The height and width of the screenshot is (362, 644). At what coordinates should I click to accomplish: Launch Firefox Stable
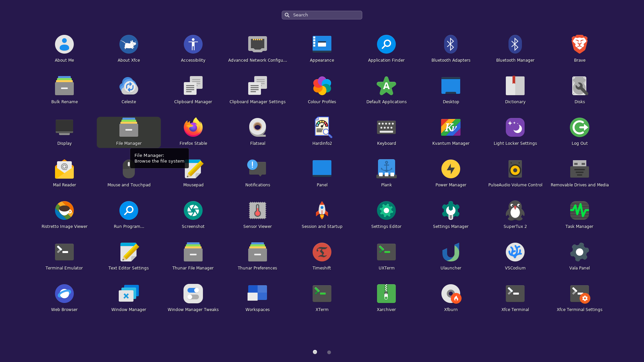point(193,132)
